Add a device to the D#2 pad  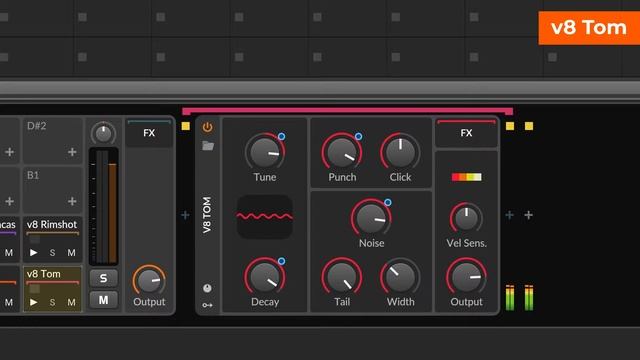click(72, 152)
